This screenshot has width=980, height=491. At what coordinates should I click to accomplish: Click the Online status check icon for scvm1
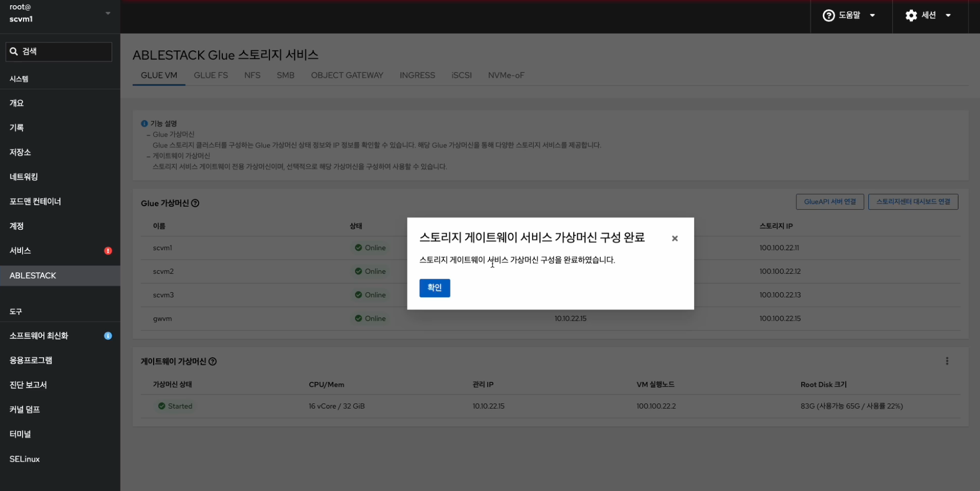pos(358,248)
